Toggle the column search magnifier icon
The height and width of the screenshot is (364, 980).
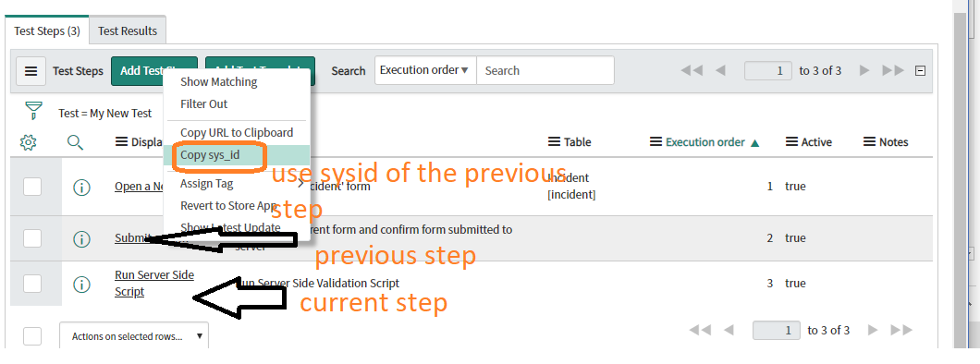pyautogui.click(x=75, y=142)
